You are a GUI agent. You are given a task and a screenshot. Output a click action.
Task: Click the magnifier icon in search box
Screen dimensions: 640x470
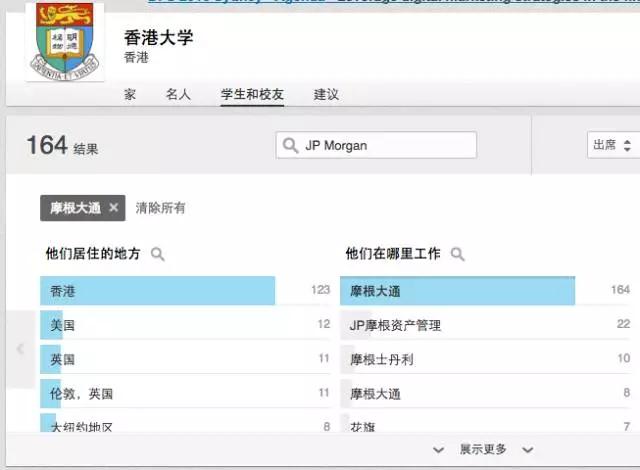point(291,146)
